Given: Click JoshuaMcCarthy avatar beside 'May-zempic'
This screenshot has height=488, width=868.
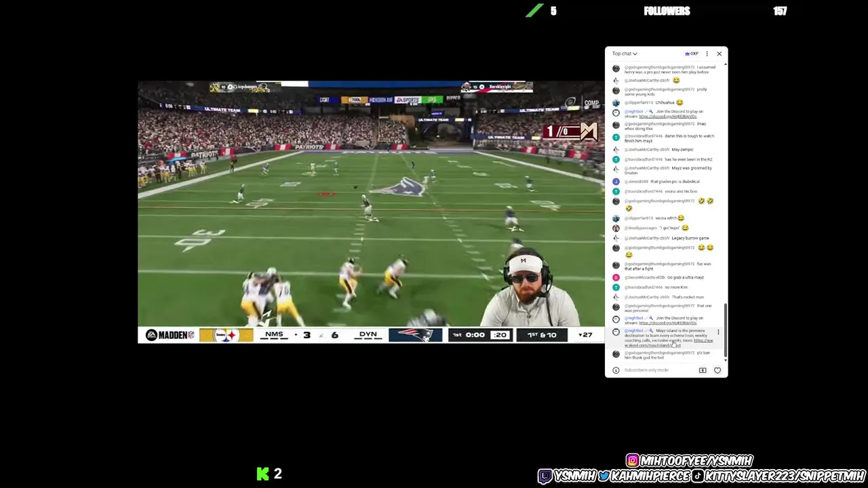Looking at the screenshot, I should (616, 149).
